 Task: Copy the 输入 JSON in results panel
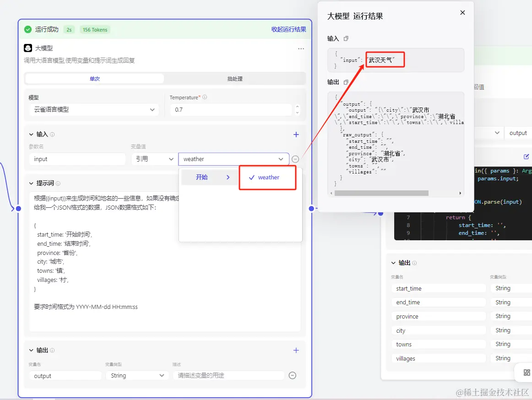(346, 39)
